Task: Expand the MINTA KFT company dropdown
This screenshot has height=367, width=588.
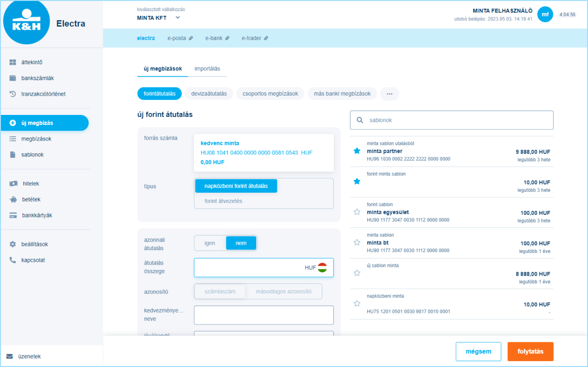Action: pyautogui.click(x=178, y=18)
